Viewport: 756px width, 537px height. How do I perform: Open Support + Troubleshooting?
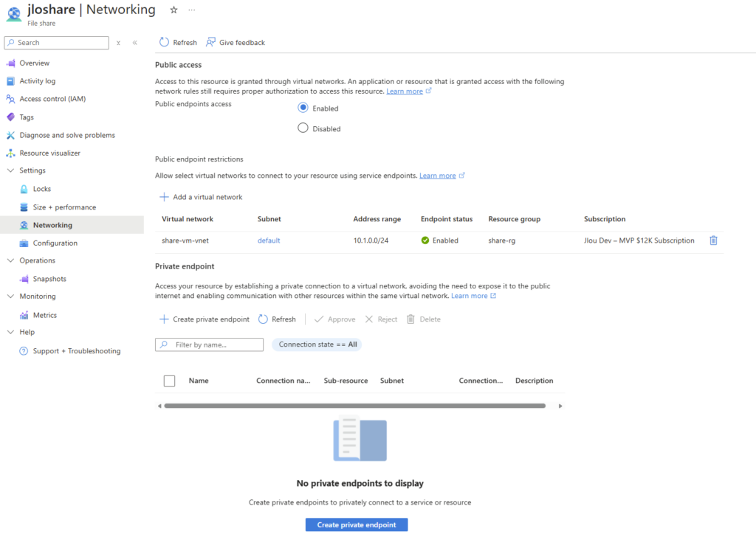coord(76,351)
